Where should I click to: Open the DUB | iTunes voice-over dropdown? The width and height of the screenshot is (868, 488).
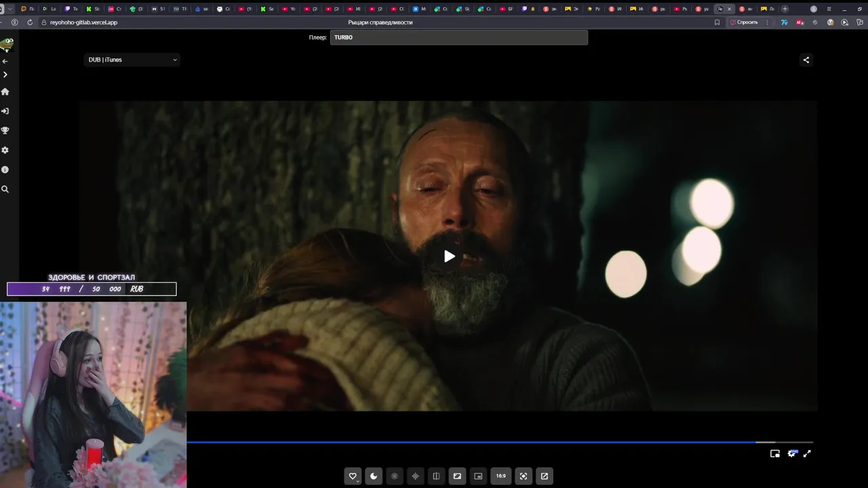pos(132,60)
